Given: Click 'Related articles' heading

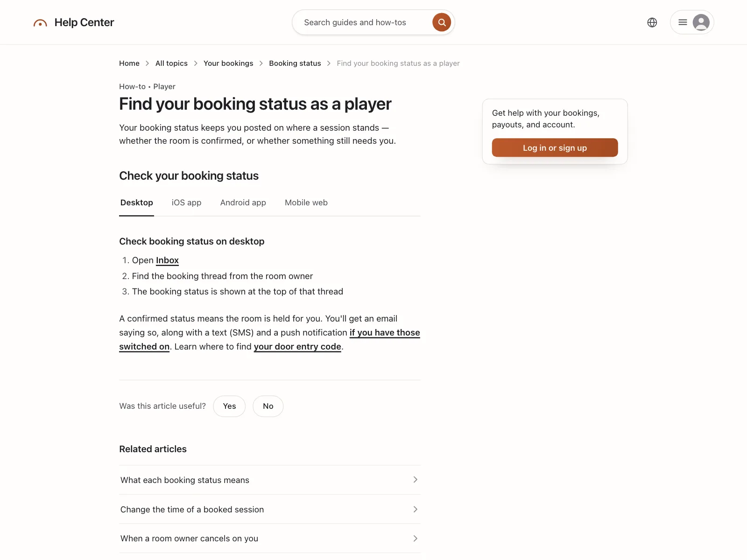Looking at the screenshot, I should (x=153, y=449).
